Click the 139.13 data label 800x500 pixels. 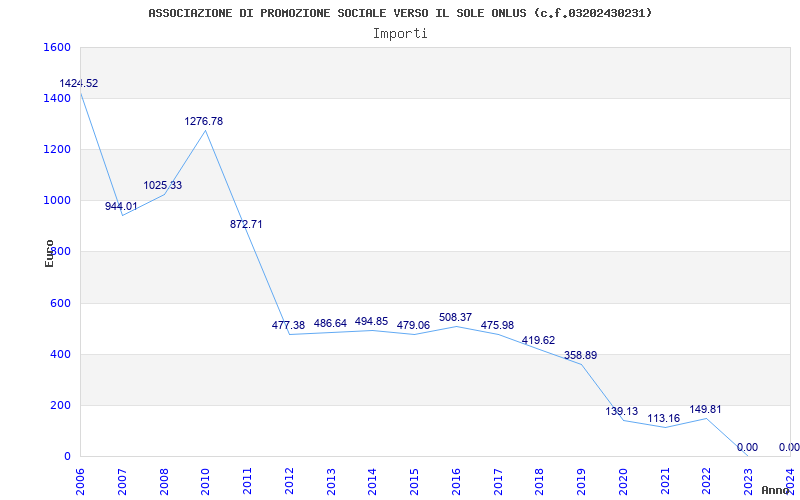coord(622,411)
